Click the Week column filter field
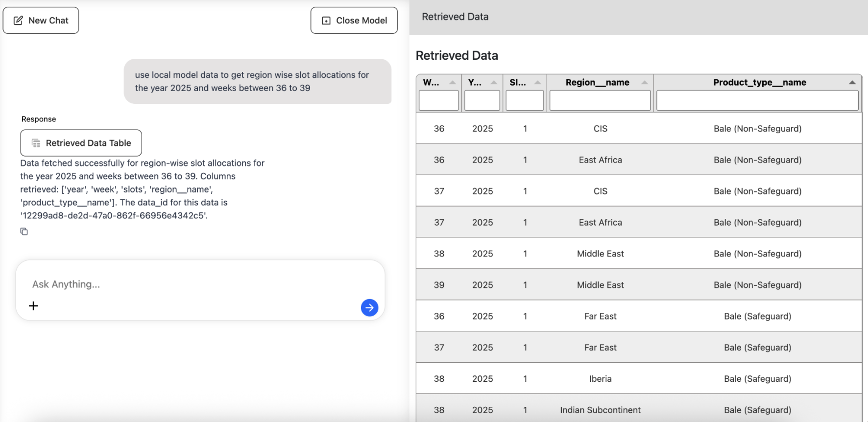Viewport: 868px width, 422px height. click(x=438, y=101)
